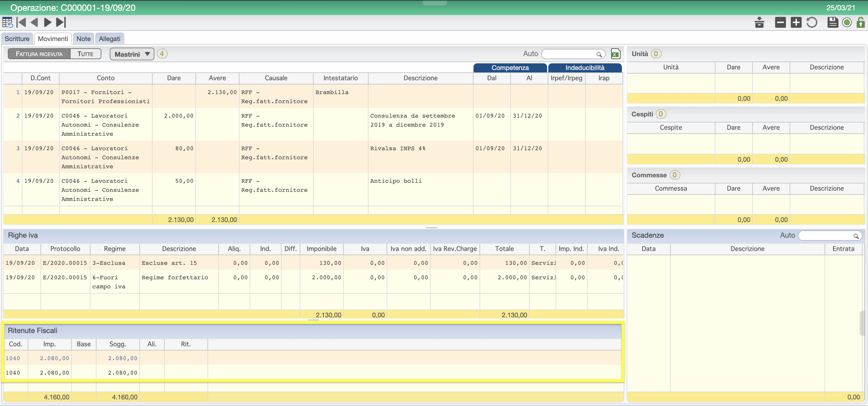Go to the previous record
The height and width of the screenshot is (406, 868).
coord(34,23)
